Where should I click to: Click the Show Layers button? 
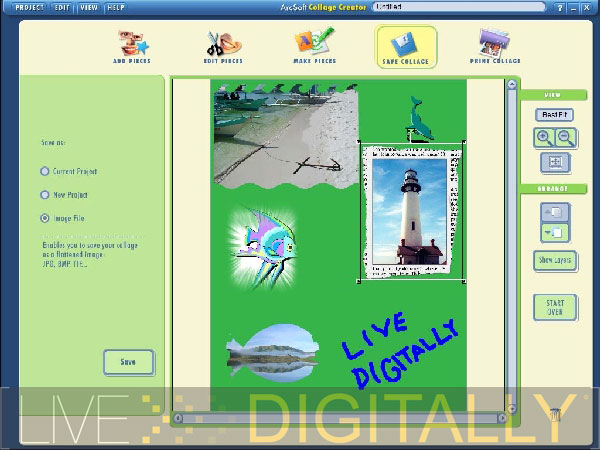[x=554, y=260]
